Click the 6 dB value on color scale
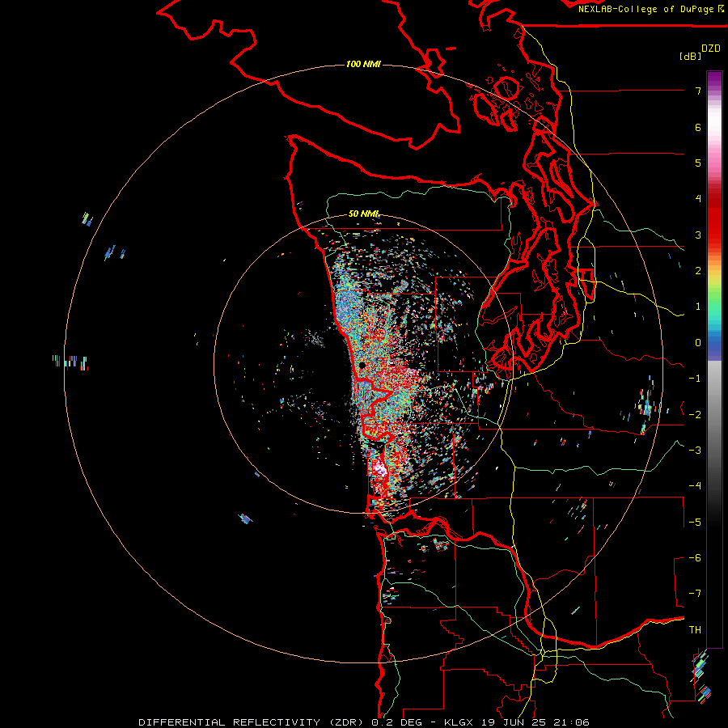Image resolution: width=728 pixels, height=728 pixels. coord(698,127)
